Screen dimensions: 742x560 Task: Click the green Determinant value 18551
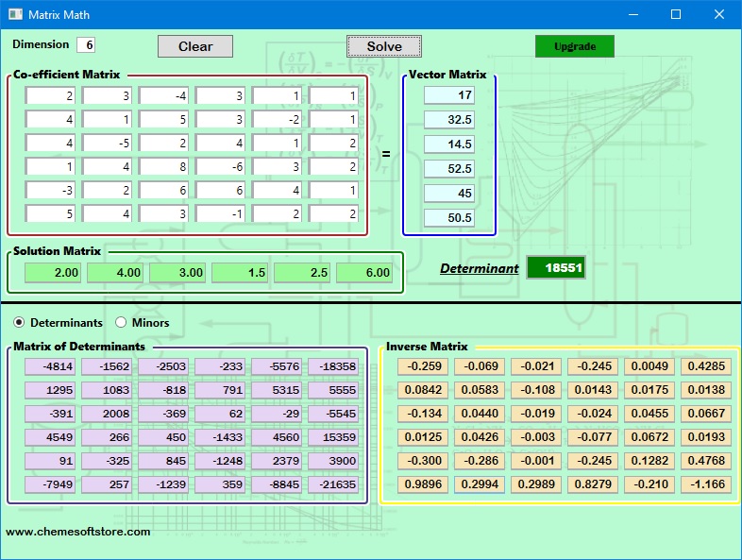click(556, 268)
